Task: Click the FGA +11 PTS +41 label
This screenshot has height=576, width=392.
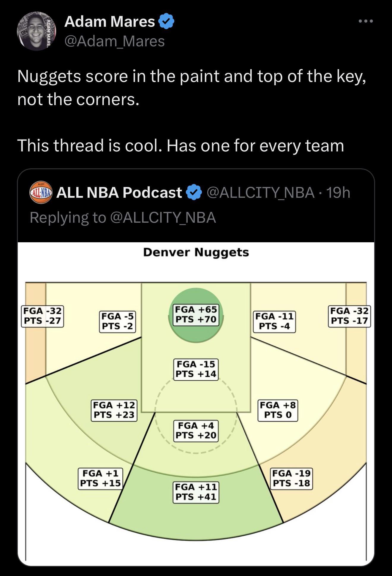Action: [x=196, y=492]
